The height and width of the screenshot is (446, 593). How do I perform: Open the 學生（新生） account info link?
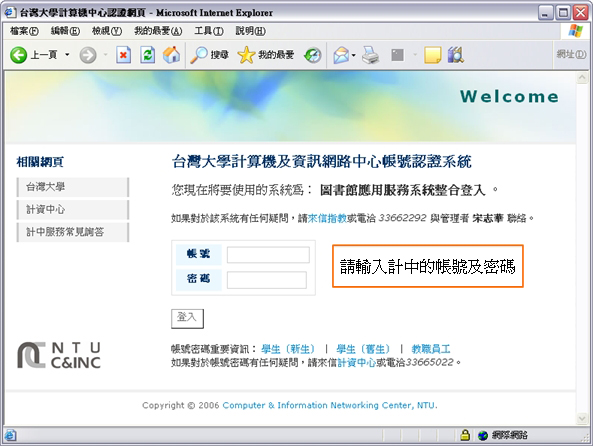click(289, 349)
